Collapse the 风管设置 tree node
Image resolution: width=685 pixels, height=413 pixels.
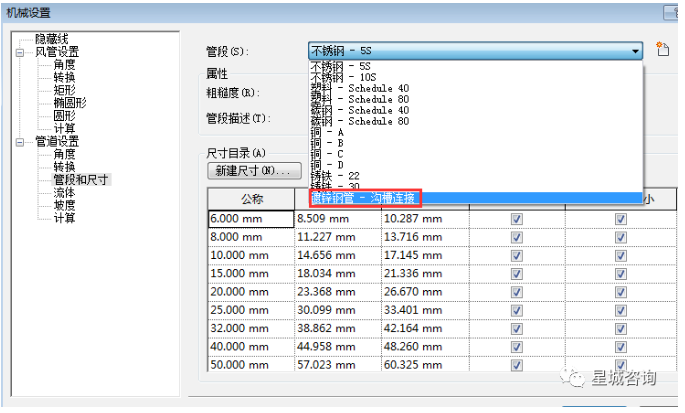point(20,52)
